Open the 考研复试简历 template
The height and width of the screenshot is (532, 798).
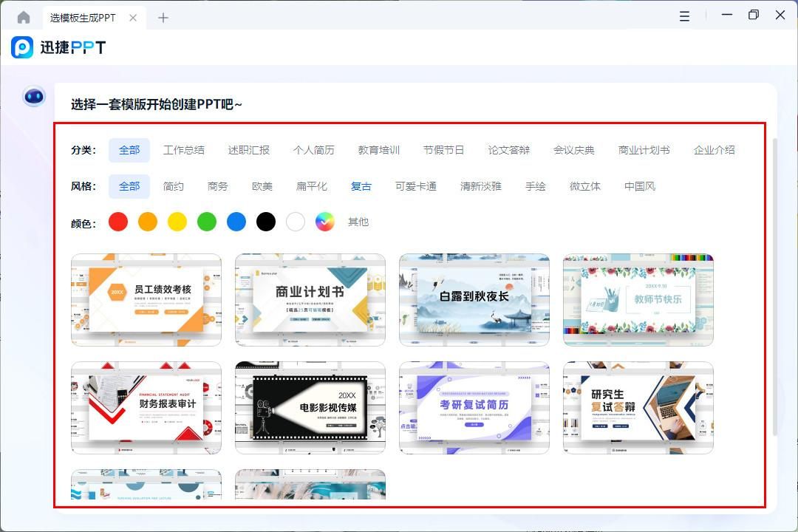click(x=474, y=408)
